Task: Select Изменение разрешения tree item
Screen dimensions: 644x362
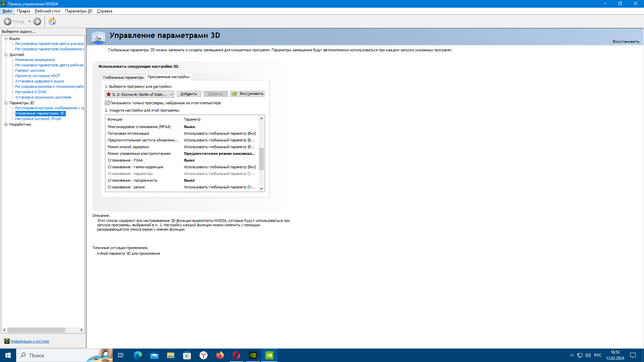Action: (35, 60)
